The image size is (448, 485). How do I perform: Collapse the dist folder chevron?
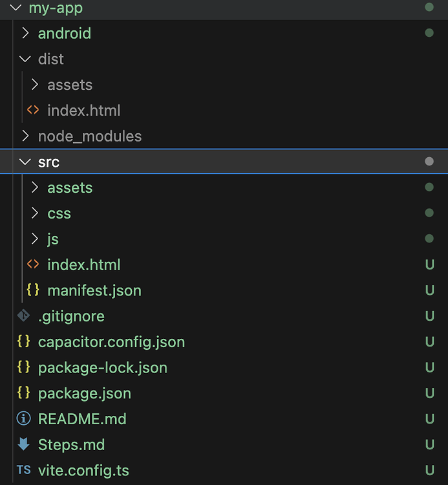25,59
